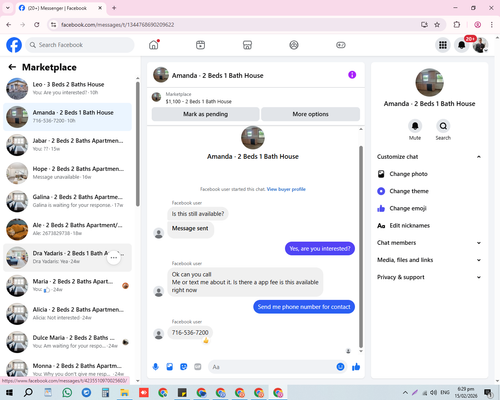Open the Facebook menu grid icon
The height and width of the screenshot is (400, 500).
(x=443, y=45)
